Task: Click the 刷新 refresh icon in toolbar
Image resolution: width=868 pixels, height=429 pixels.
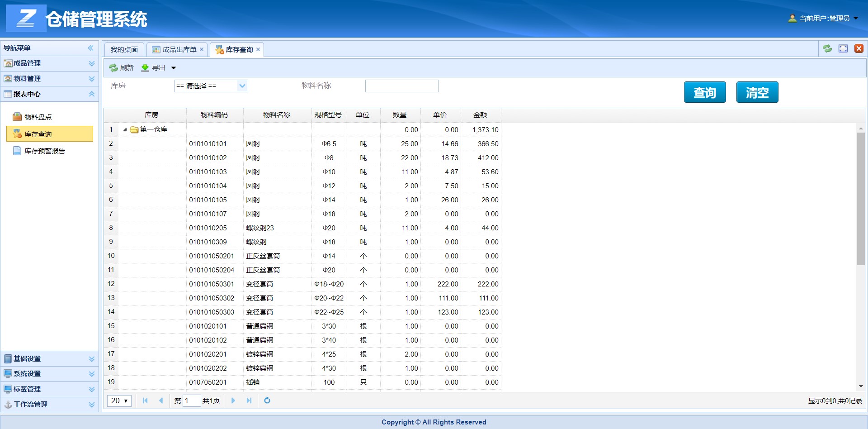Action: pos(114,67)
